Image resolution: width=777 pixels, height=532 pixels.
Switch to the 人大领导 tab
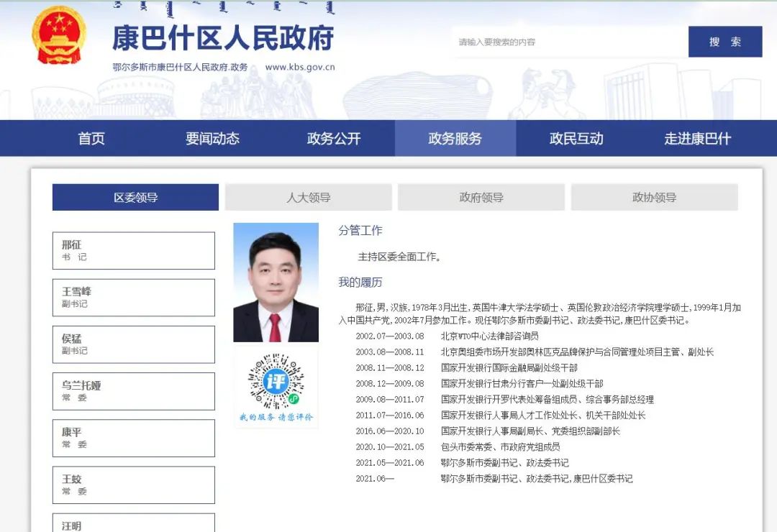click(x=308, y=198)
